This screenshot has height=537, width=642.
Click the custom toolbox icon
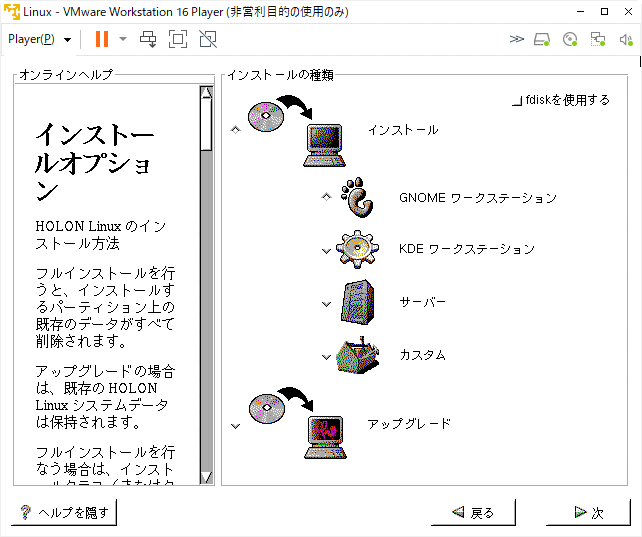(x=358, y=355)
